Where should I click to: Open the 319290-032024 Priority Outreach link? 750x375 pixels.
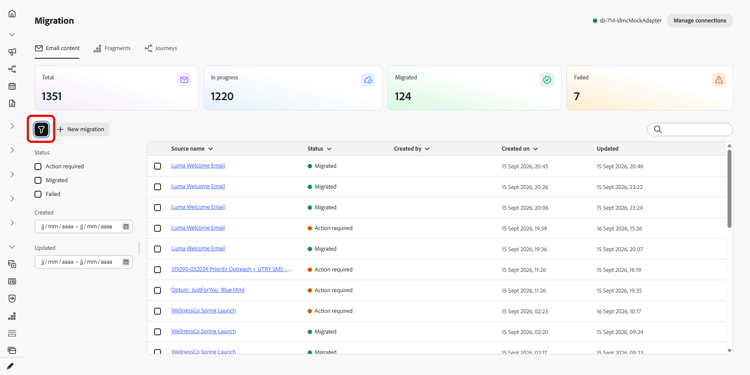click(x=232, y=269)
